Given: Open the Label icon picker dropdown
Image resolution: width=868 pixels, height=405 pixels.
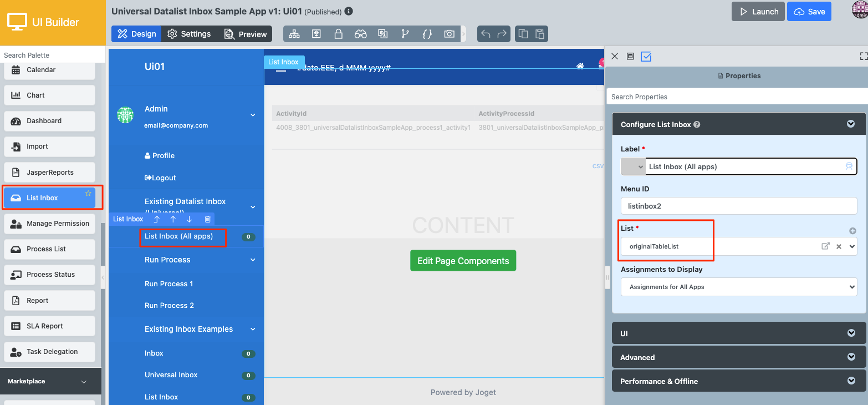Looking at the screenshot, I should [634, 166].
